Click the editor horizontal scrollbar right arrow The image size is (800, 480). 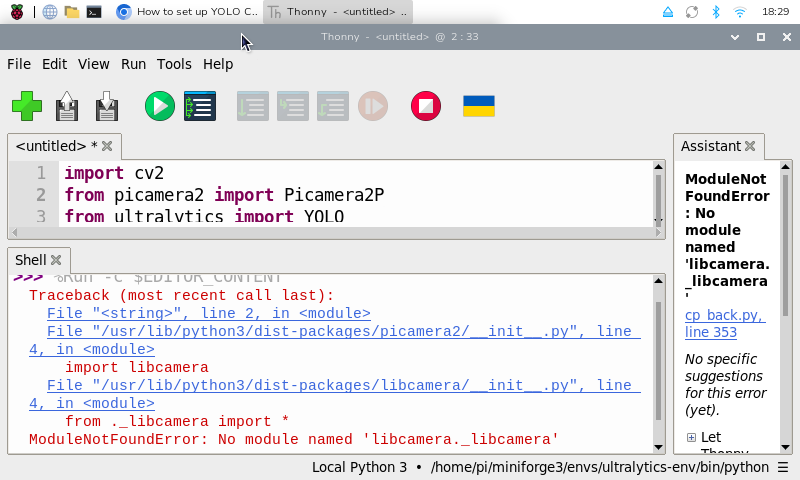(658, 233)
